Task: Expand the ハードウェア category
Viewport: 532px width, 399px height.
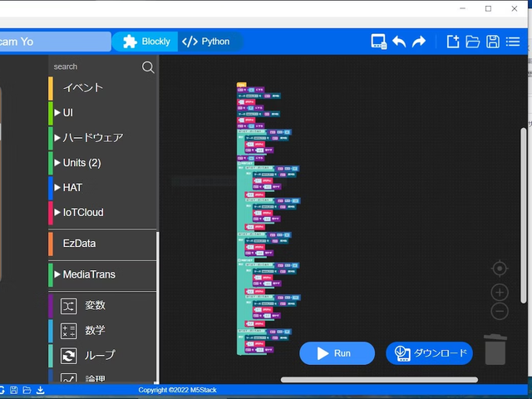Action: click(102, 138)
